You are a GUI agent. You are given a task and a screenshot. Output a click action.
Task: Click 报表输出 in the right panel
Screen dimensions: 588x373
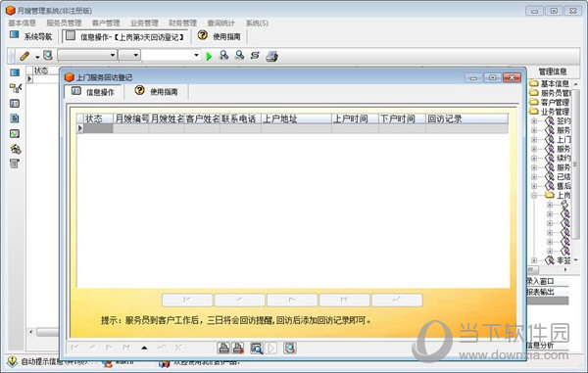coord(540,292)
